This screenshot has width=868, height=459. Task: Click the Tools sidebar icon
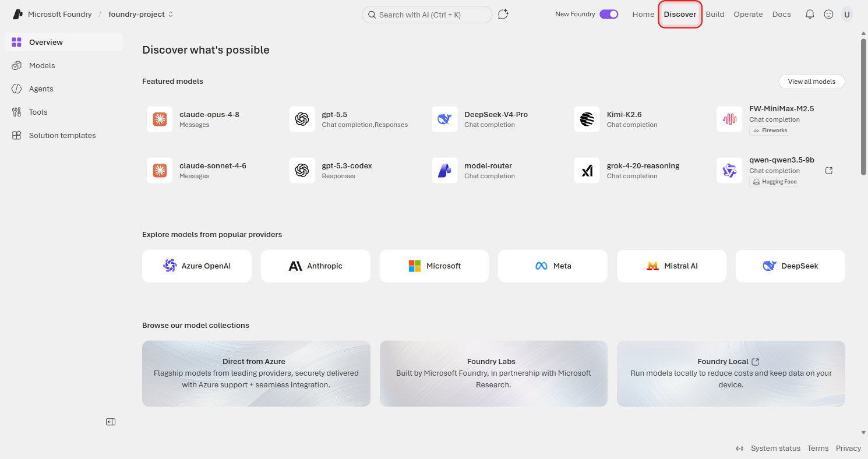[x=16, y=112]
